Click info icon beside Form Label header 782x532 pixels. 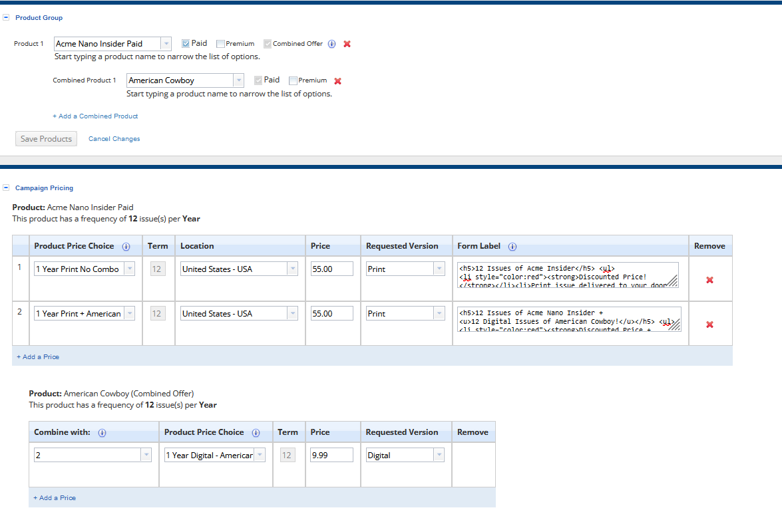click(x=512, y=247)
